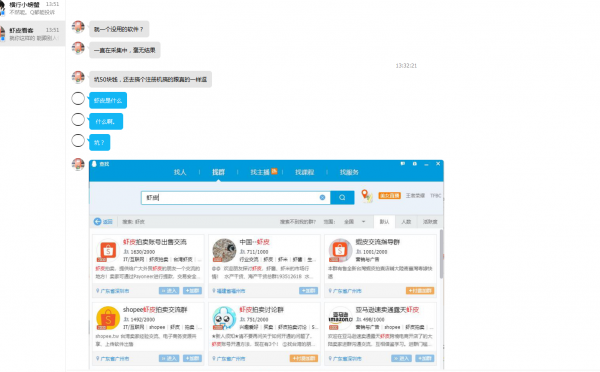Click +加群 on the 中国--虾皮 card

click(308, 290)
